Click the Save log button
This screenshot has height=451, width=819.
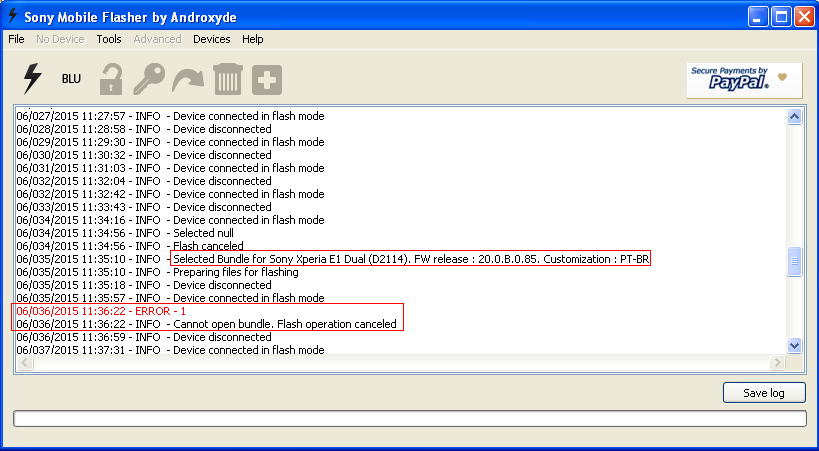pyautogui.click(x=764, y=393)
